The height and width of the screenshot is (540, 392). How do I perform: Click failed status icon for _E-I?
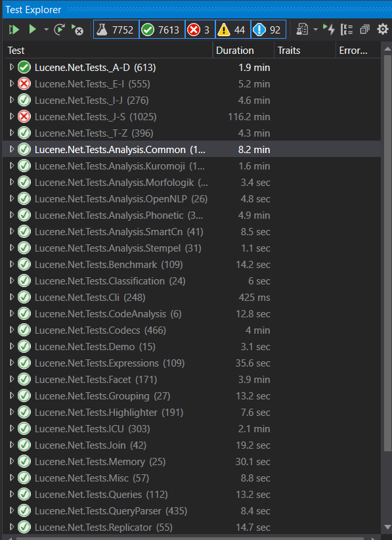point(24,83)
